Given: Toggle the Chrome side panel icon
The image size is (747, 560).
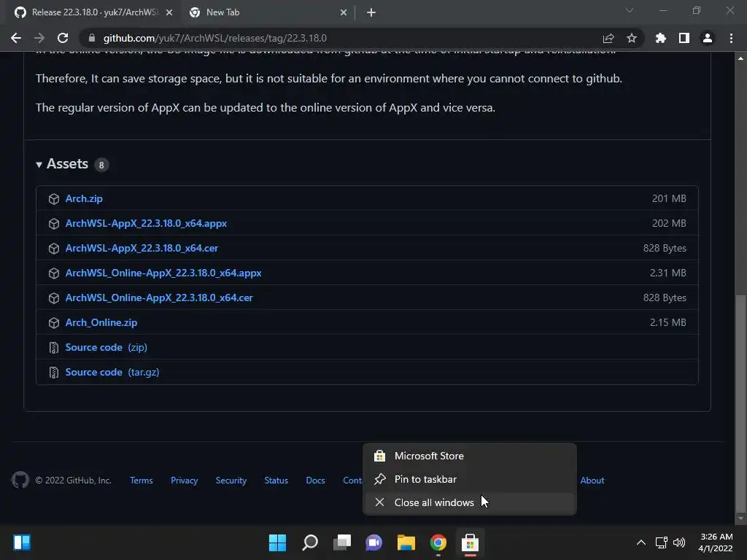Looking at the screenshot, I should (x=684, y=38).
